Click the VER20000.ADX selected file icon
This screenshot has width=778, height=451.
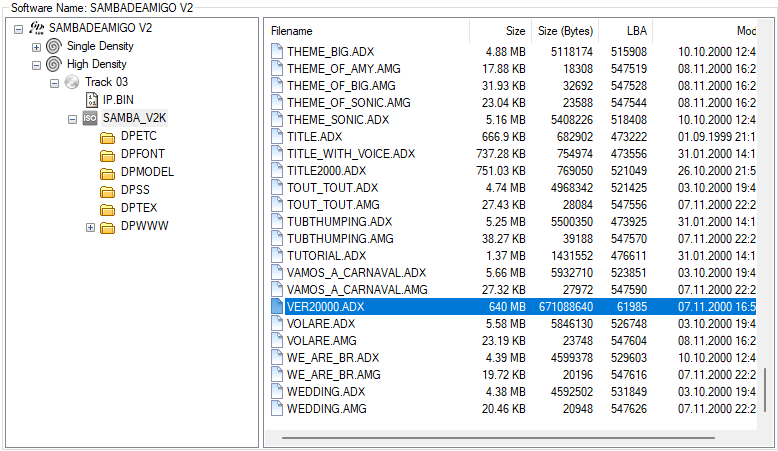pos(277,306)
